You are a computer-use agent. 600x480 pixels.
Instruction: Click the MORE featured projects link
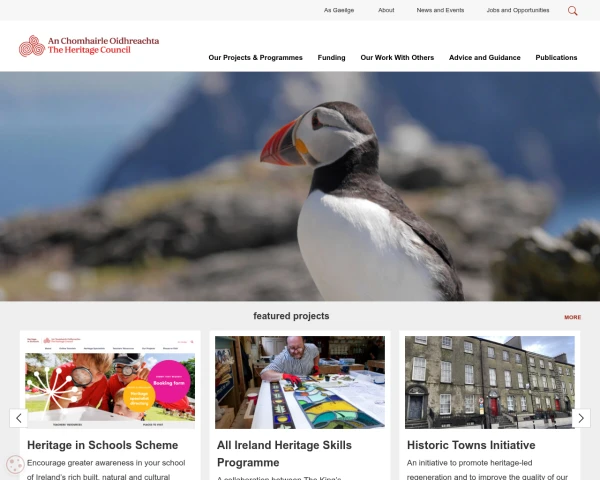572,317
